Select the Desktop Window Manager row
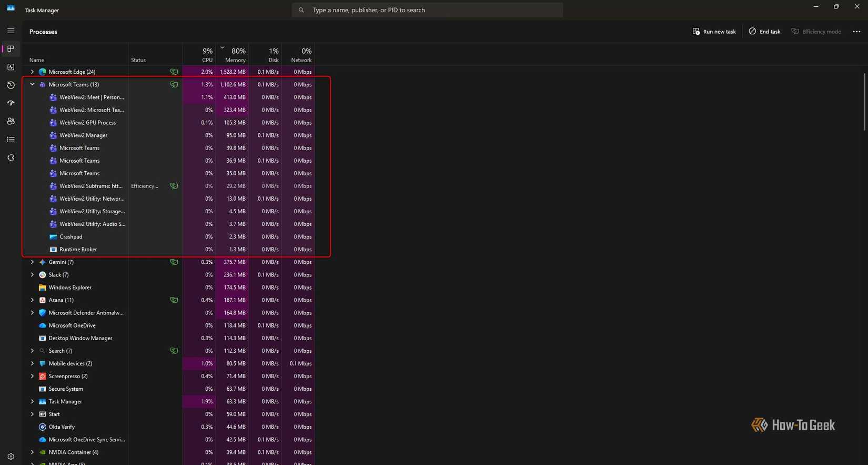The image size is (868, 465). tap(168, 338)
